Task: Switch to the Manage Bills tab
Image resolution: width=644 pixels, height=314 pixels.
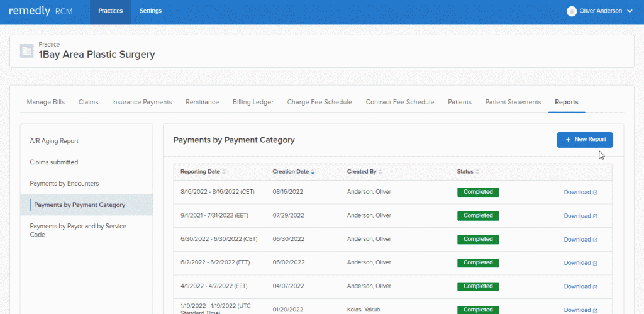Action: (45, 102)
